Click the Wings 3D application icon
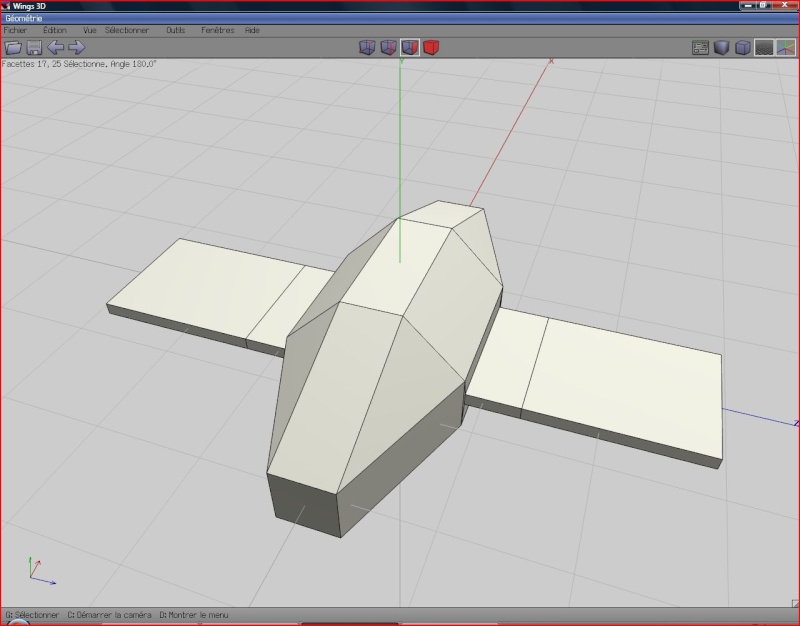The width and height of the screenshot is (800, 626). [x=6, y=6]
